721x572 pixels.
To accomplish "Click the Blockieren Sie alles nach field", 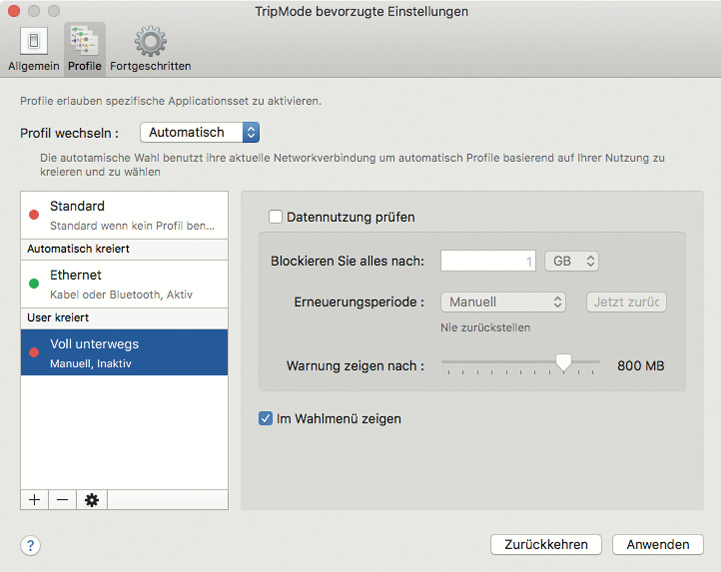I will pyautogui.click(x=489, y=261).
